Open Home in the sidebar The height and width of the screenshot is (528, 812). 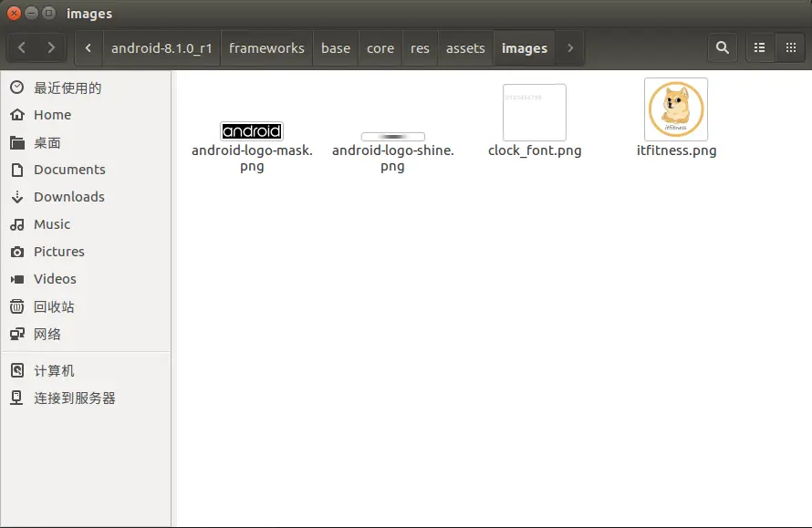(52, 115)
